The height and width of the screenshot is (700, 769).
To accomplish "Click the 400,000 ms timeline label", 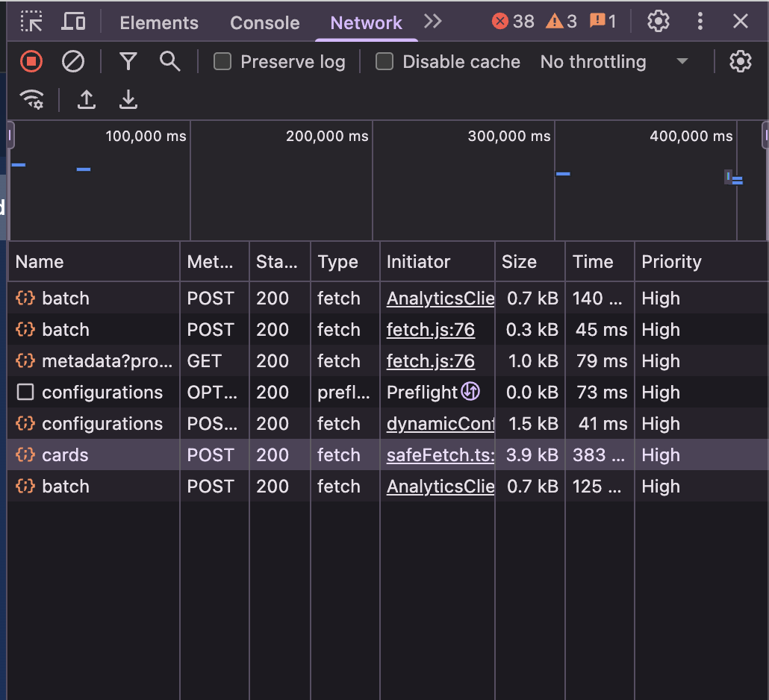I will click(691, 136).
